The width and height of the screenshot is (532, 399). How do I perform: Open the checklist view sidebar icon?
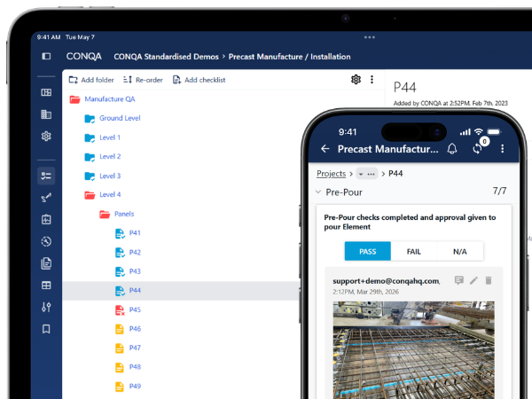pyautogui.click(x=46, y=176)
